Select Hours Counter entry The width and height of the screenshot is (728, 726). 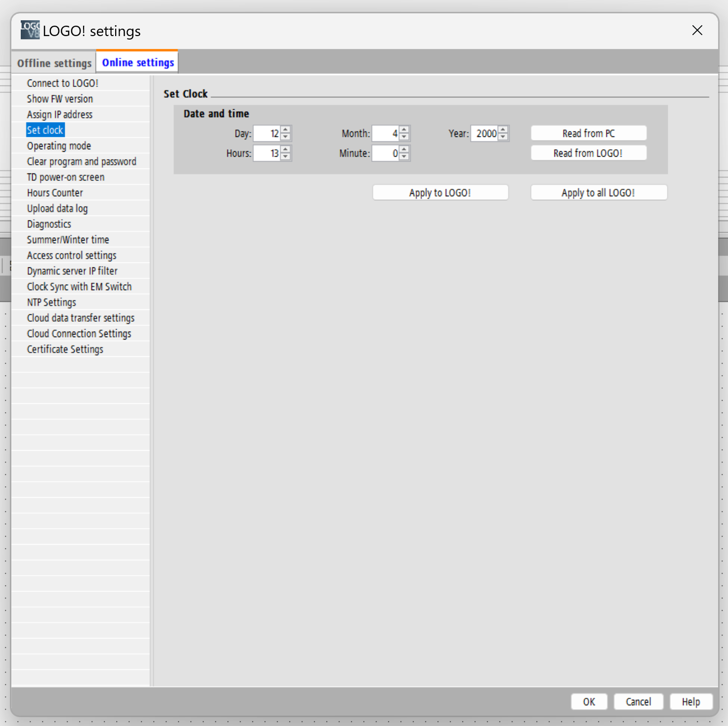point(55,193)
